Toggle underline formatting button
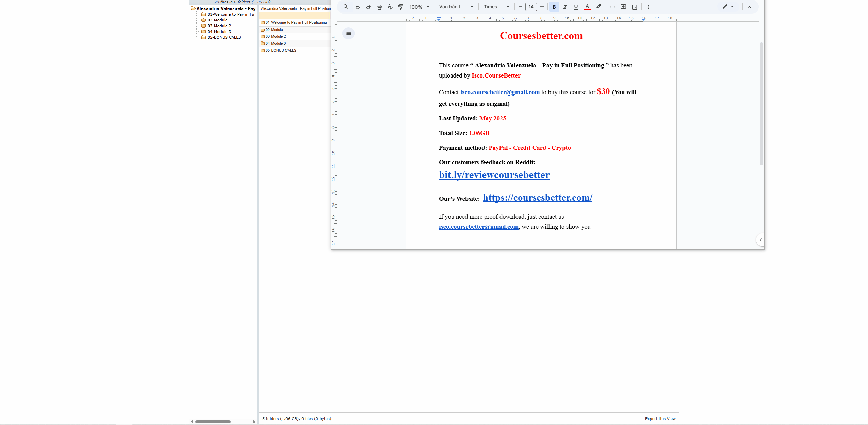Image resolution: width=868 pixels, height=425 pixels. (576, 7)
